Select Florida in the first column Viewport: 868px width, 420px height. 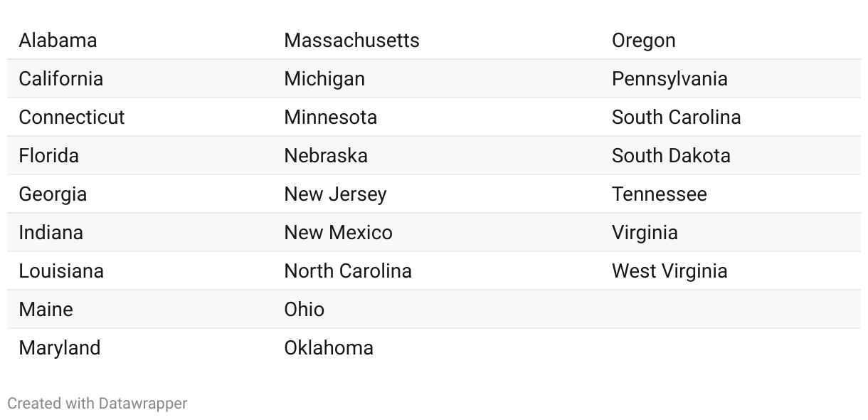pos(49,156)
